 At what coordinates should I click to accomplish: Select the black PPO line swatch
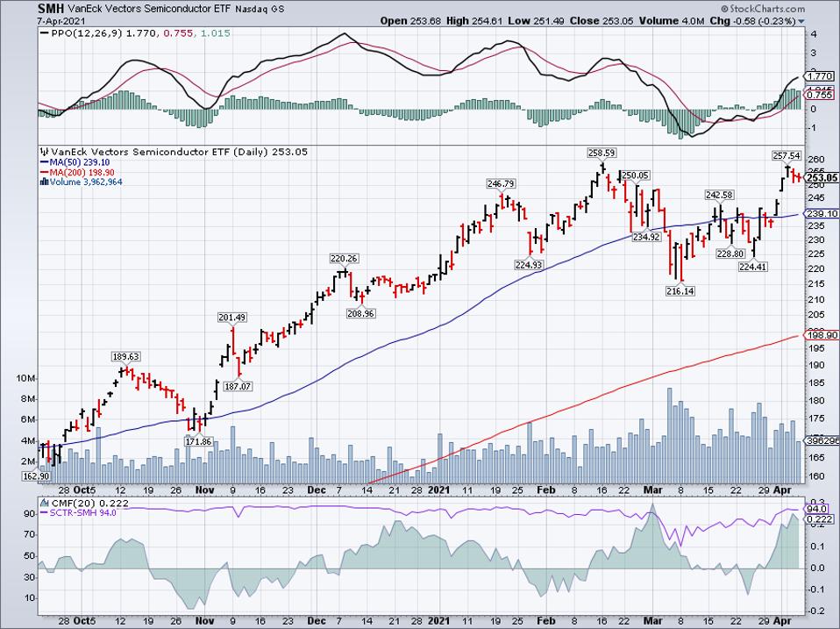[45, 33]
